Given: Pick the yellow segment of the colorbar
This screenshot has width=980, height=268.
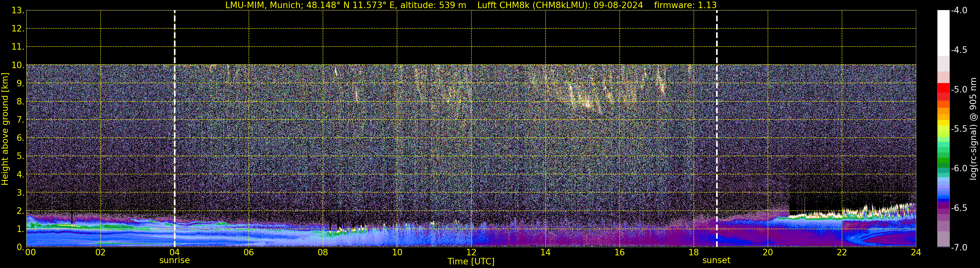Looking at the screenshot, I should (x=943, y=123).
